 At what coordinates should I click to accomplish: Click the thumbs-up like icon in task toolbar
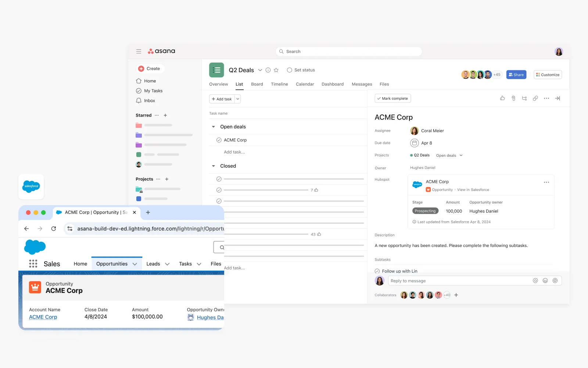click(502, 98)
